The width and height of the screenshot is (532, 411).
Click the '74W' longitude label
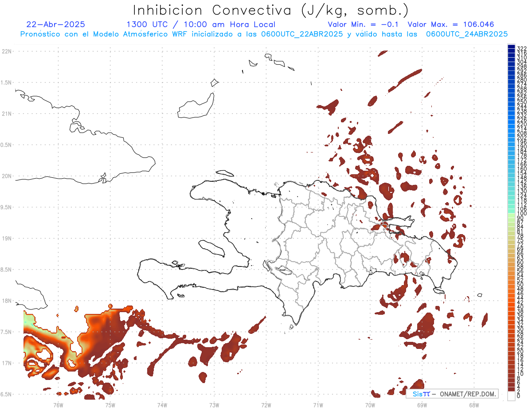click(x=162, y=405)
